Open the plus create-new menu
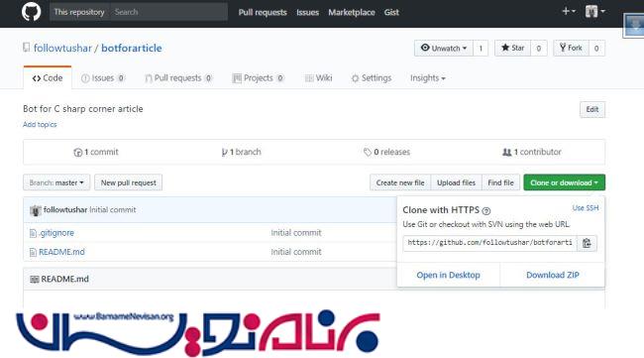The height and width of the screenshot is (358, 644). [569, 11]
